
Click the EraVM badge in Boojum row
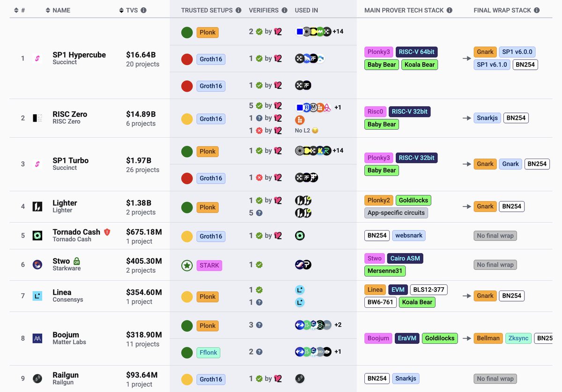tap(406, 338)
